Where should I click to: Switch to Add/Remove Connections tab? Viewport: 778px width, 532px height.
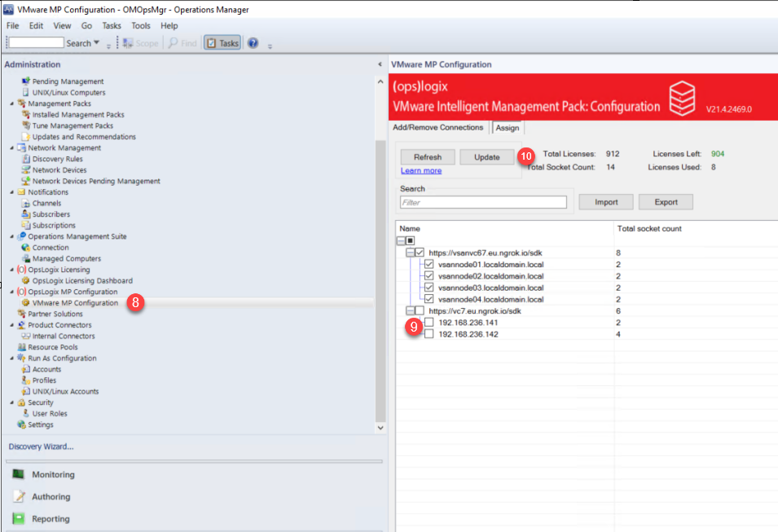click(438, 128)
